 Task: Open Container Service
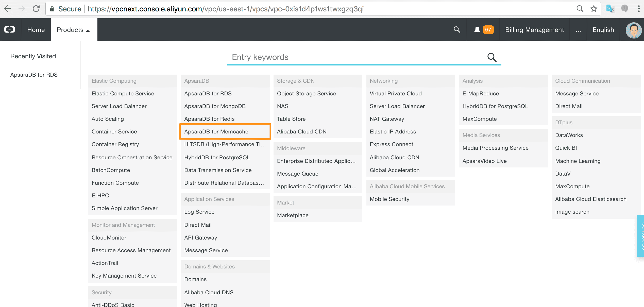114,131
